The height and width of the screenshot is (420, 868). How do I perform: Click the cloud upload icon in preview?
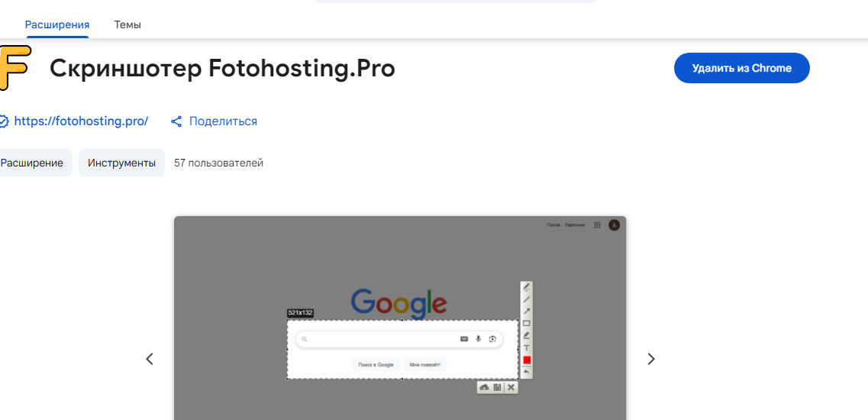484,387
